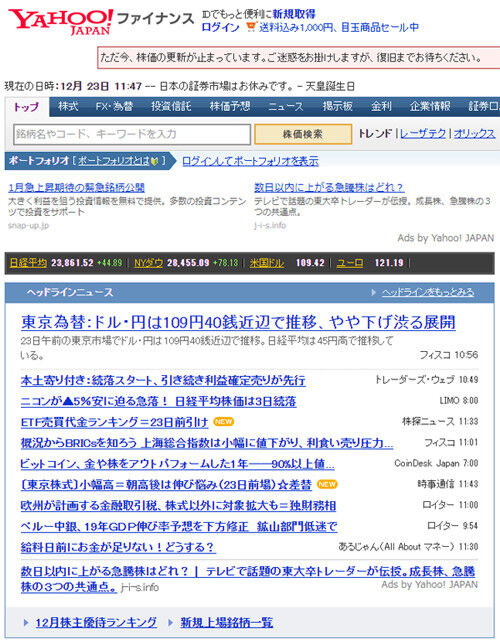Viewport: 500px width, 642px height.
Task: Open headline ETF売買代金ランキング＝23日前引け
Action: click(114, 422)
